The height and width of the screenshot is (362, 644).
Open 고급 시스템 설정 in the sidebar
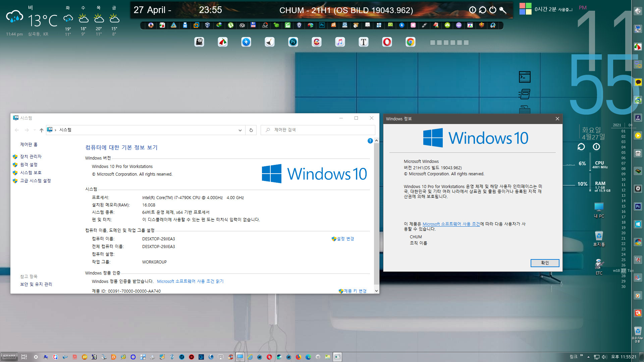pyautogui.click(x=36, y=181)
